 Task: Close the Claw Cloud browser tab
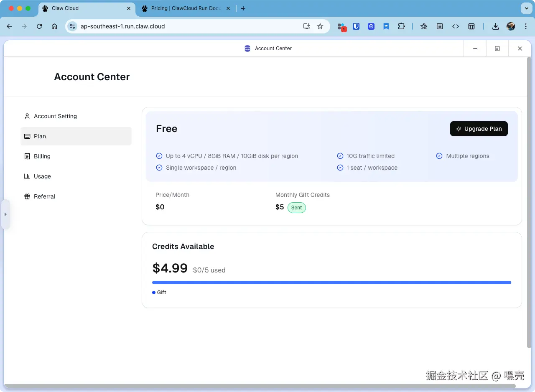pyautogui.click(x=129, y=8)
